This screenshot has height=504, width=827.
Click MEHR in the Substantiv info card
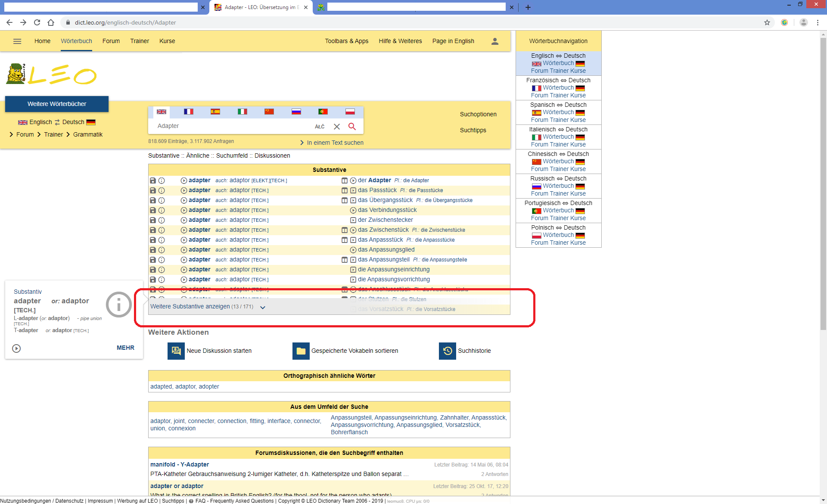[x=125, y=348]
